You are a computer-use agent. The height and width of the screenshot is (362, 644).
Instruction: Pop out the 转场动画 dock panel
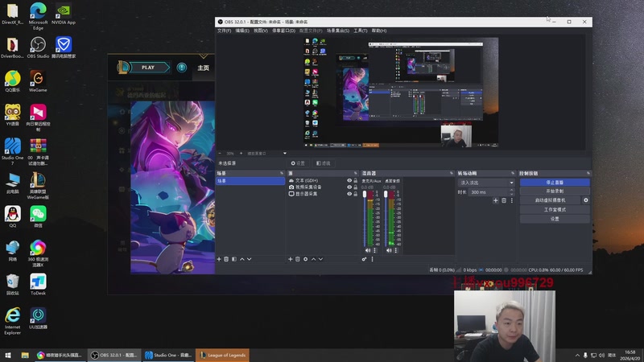[513, 173]
